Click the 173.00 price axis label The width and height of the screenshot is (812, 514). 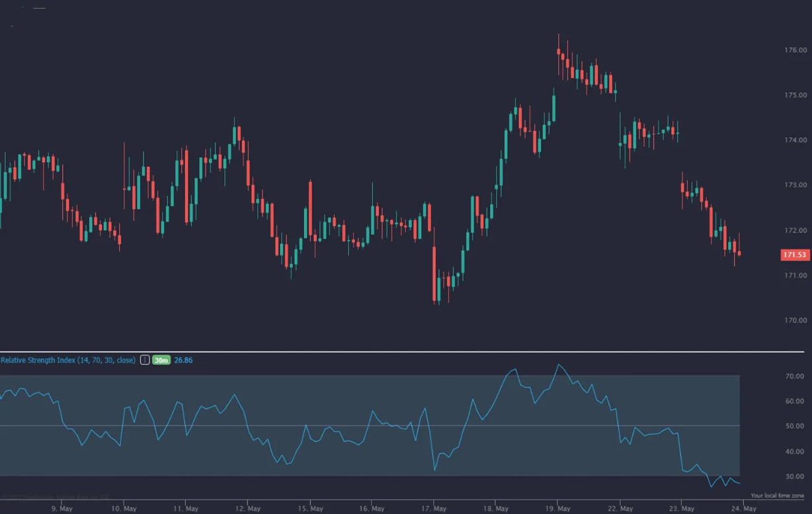coord(795,185)
